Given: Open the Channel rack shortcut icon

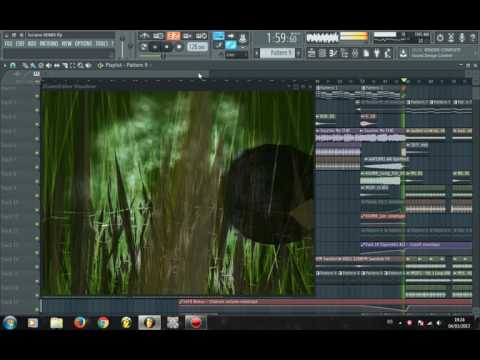Looking at the screenshot, I should pos(322,53).
